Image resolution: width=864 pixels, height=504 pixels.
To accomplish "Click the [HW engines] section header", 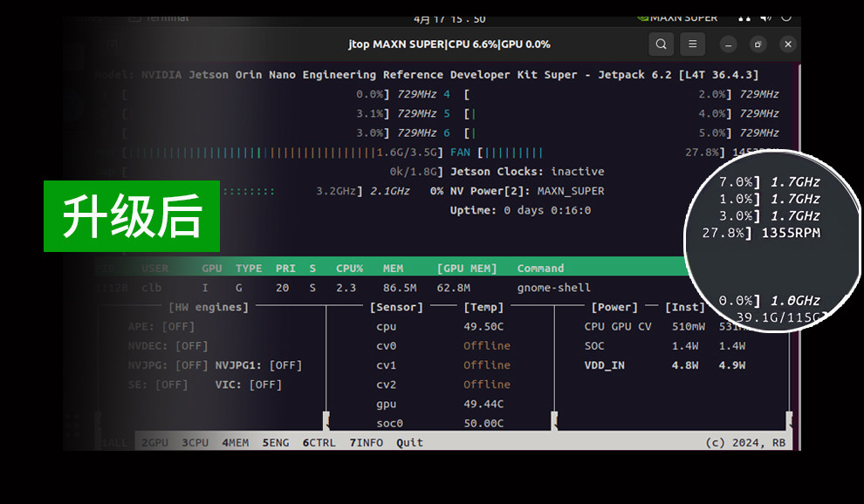I will coord(209,307).
